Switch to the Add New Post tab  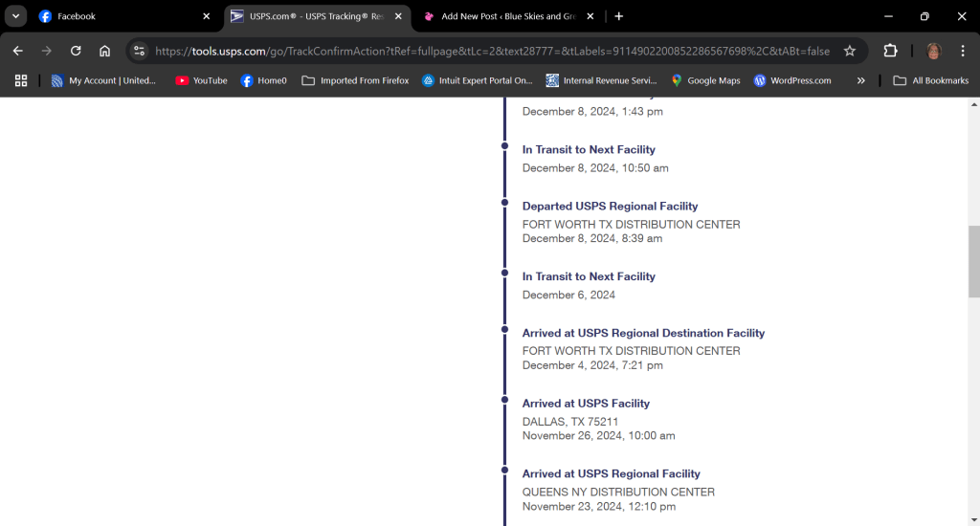[498, 16]
